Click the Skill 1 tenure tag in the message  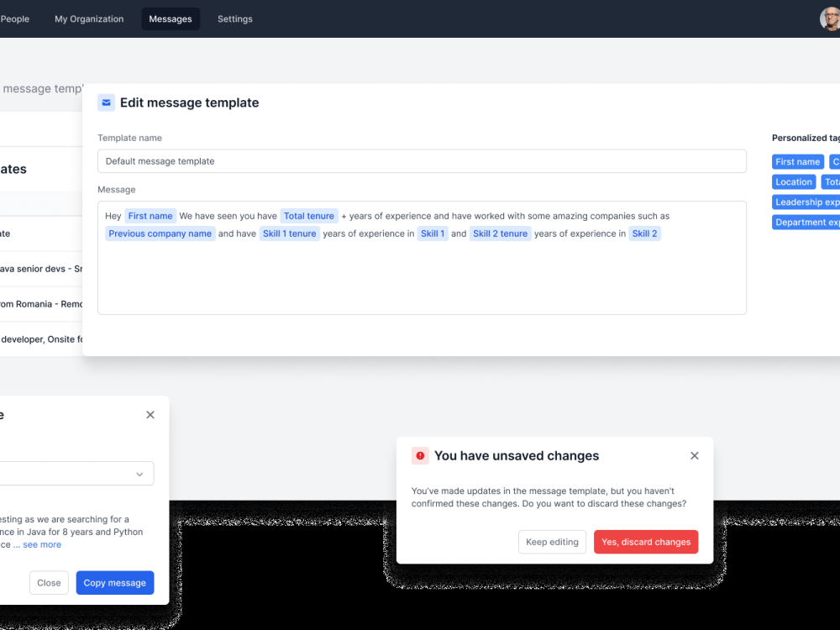pos(289,234)
